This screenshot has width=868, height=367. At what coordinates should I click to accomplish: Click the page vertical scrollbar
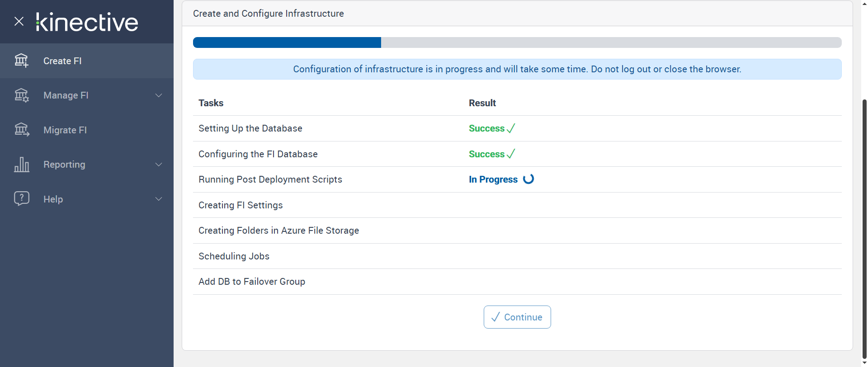(864, 226)
